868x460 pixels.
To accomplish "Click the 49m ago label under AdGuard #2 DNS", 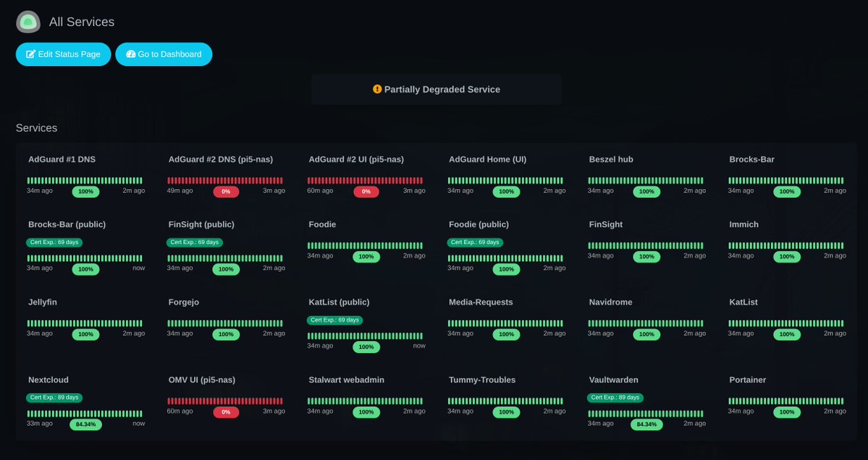I will pos(180,191).
